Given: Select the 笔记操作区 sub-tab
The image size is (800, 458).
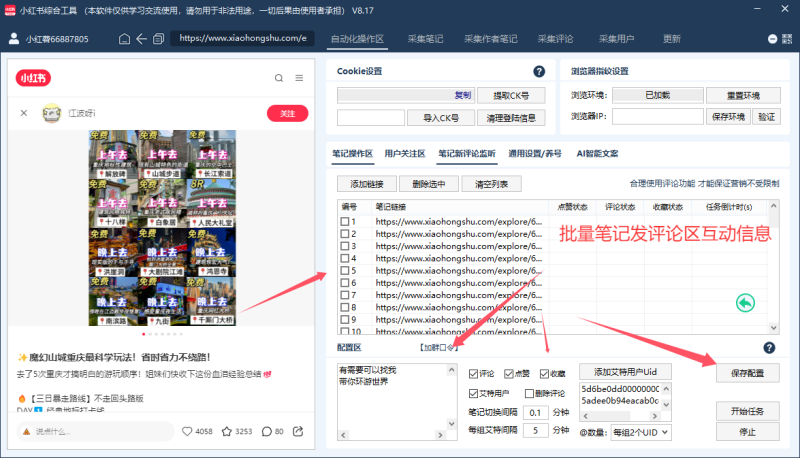Looking at the screenshot, I should (353, 154).
